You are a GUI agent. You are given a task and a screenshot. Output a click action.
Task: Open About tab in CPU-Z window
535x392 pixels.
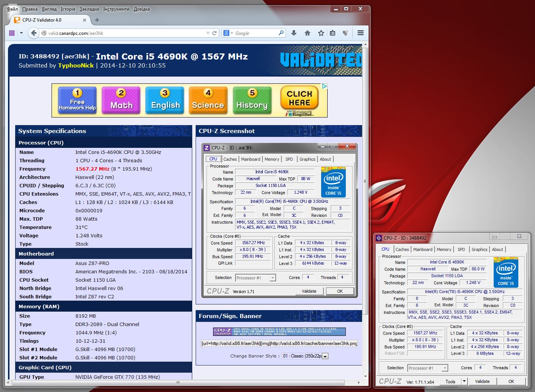(497, 249)
